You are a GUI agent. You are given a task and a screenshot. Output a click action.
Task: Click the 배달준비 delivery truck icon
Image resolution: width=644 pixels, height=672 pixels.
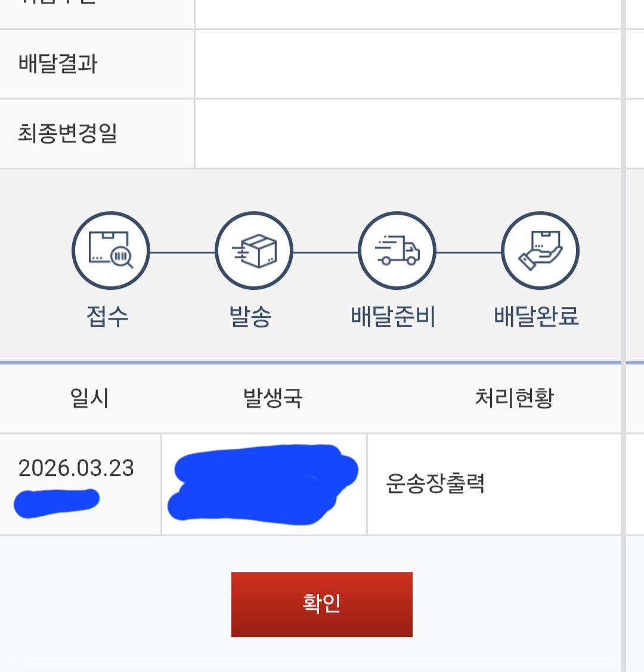click(x=397, y=250)
